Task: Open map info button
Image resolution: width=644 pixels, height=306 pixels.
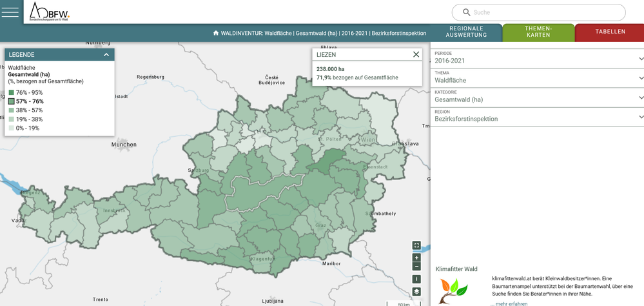Action: click(416, 280)
